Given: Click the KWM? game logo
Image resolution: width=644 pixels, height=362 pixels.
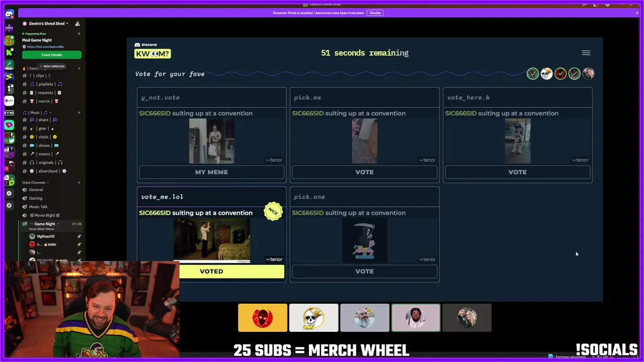Looking at the screenshot, I should pos(152,53).
